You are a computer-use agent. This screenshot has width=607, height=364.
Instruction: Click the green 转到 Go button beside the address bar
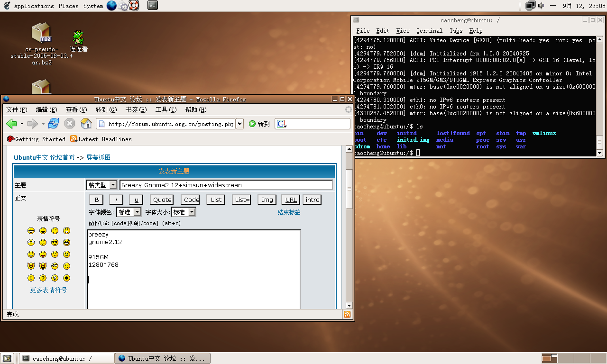point(259,124)
